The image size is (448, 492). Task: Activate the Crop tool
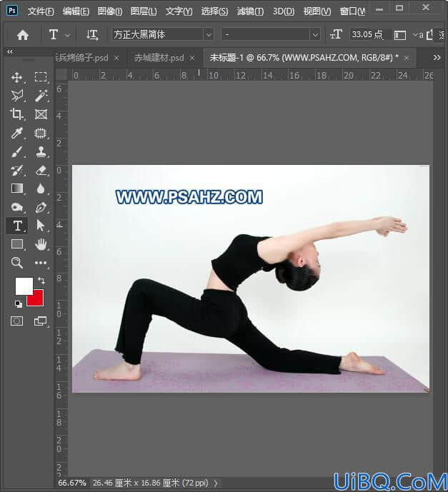(x=16, y=114)
